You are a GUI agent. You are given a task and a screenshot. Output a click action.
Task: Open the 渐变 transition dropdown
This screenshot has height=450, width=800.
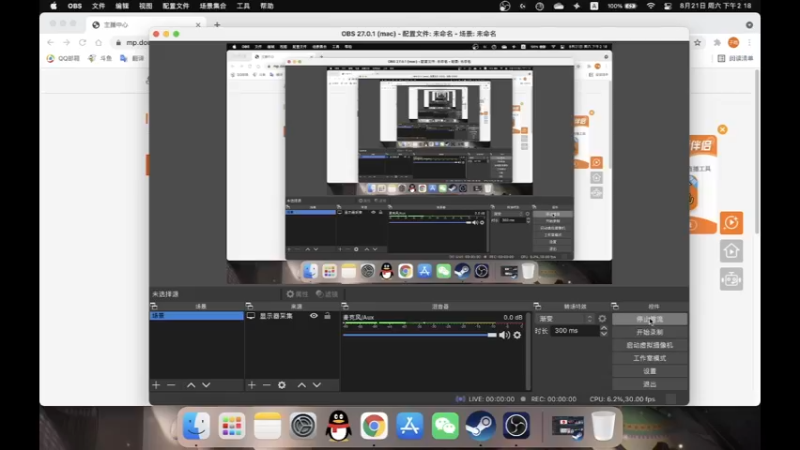(x=565, y=318)
